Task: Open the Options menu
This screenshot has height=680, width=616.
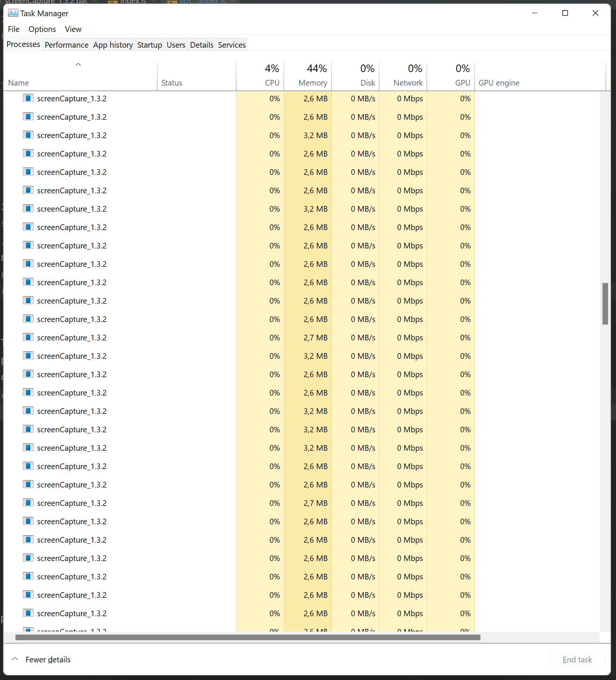Action: click(x=42, y=29)
